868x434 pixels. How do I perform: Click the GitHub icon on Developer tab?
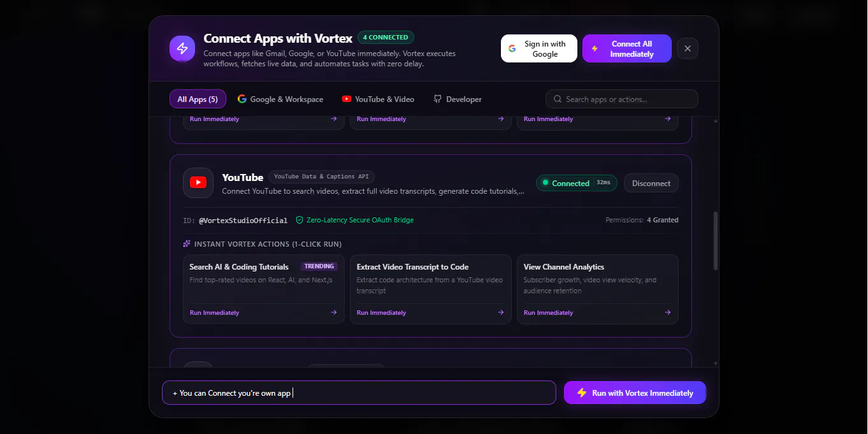click(437, 99)
